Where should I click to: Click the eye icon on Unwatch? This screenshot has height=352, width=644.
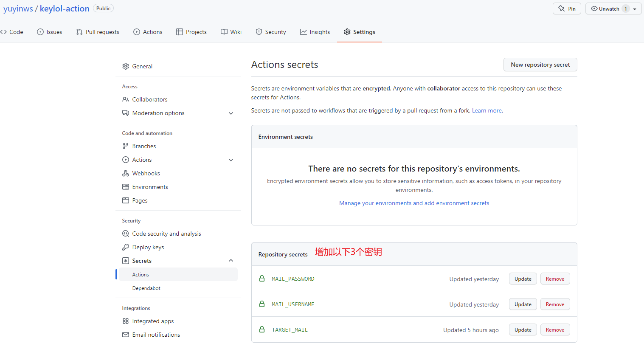coord(594,8)
